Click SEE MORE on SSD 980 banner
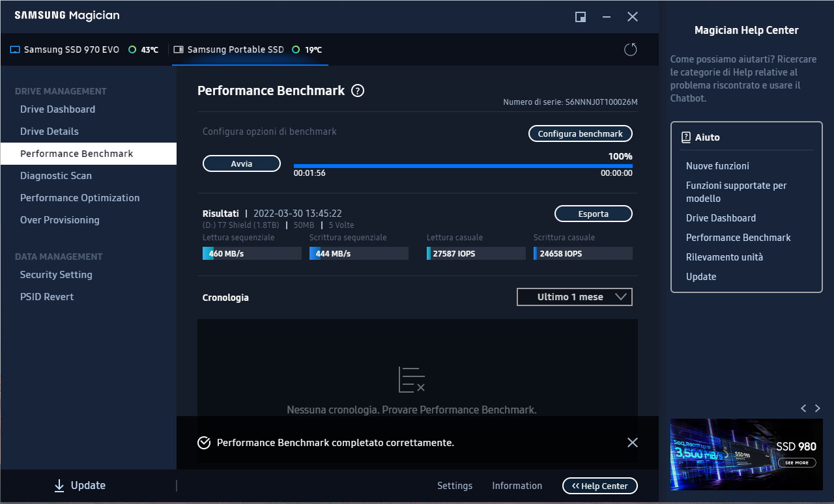This screenshot has width=834, height=504. (796, 462)
